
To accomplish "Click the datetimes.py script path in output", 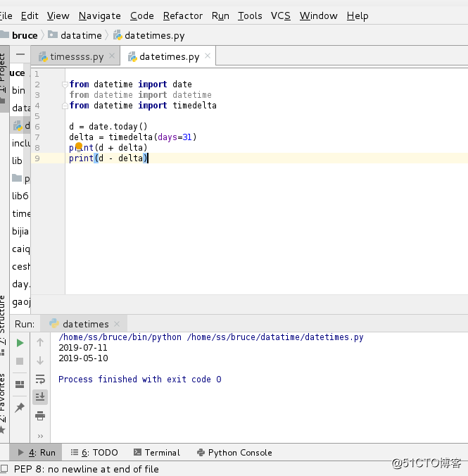I will [275, 337].
